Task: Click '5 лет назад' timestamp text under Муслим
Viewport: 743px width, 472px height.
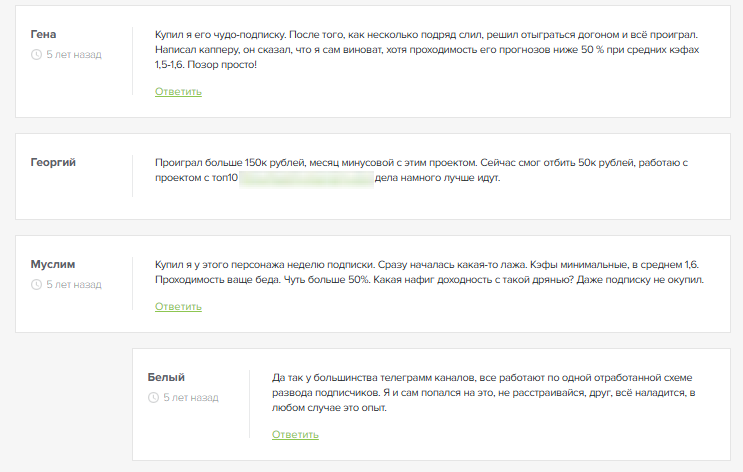Action: [74, 284]
